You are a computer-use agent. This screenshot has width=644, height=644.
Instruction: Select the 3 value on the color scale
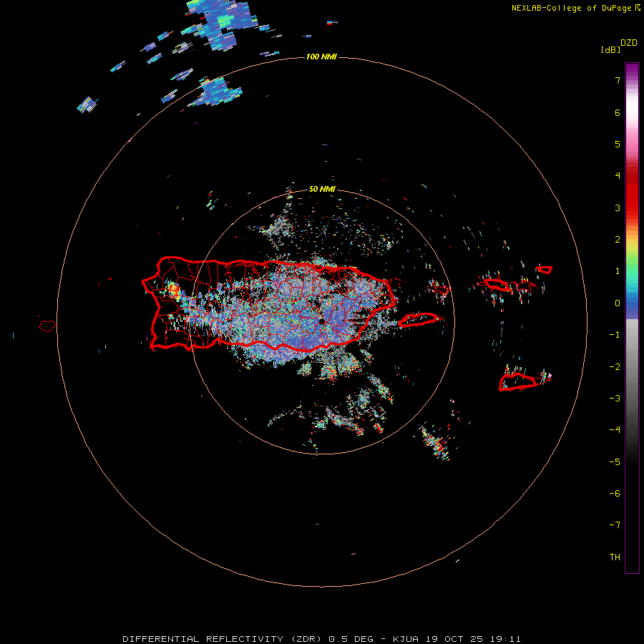pos(618,208)
